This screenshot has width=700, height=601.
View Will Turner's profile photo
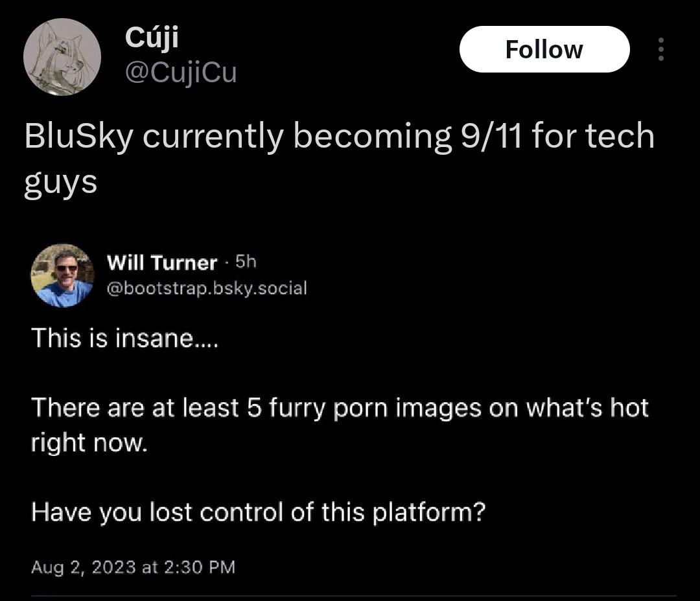point(62,275)
